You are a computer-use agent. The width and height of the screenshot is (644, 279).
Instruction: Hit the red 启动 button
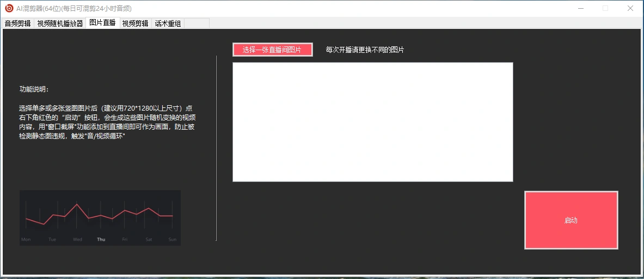pyautogui.click(x=571, y=220)
